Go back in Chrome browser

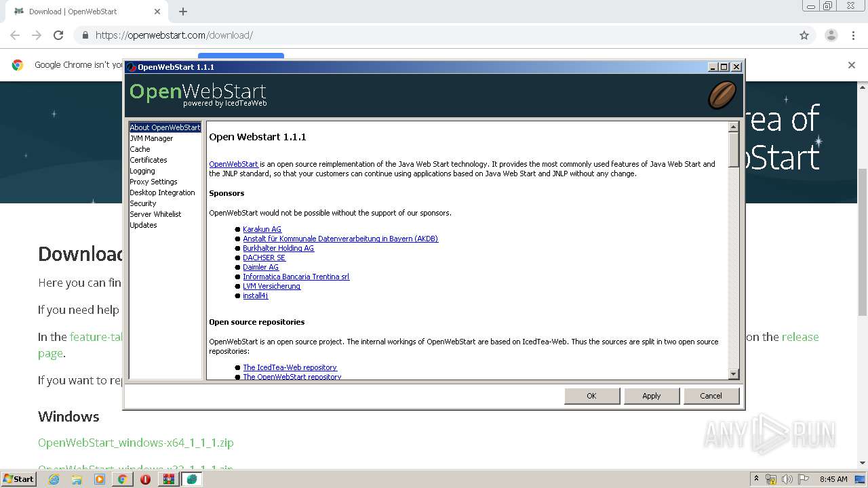tap(15, 35)
